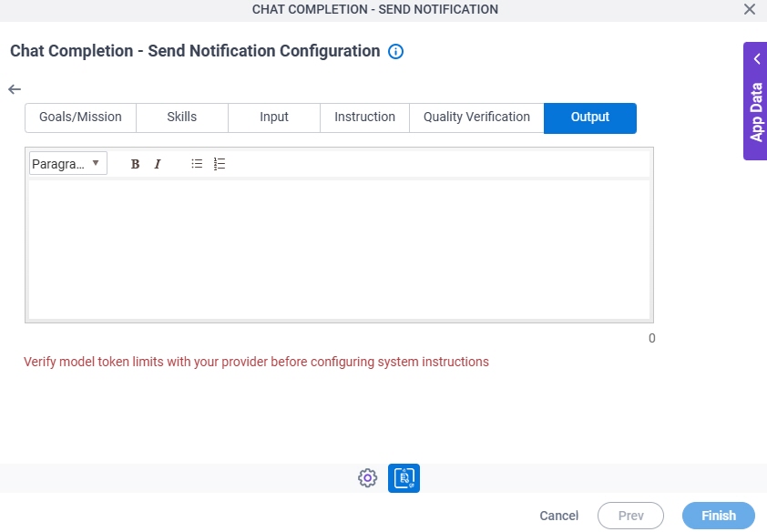Open the Instruction tab
This screenshot has width=767, height=532.
click(364, 118)
